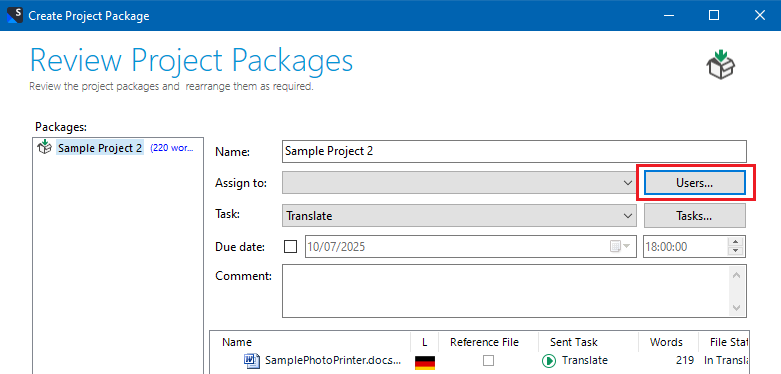The image size is (781, 374).
Task: Open the Tasks... dialog
Action: click(x=694, y=216)
